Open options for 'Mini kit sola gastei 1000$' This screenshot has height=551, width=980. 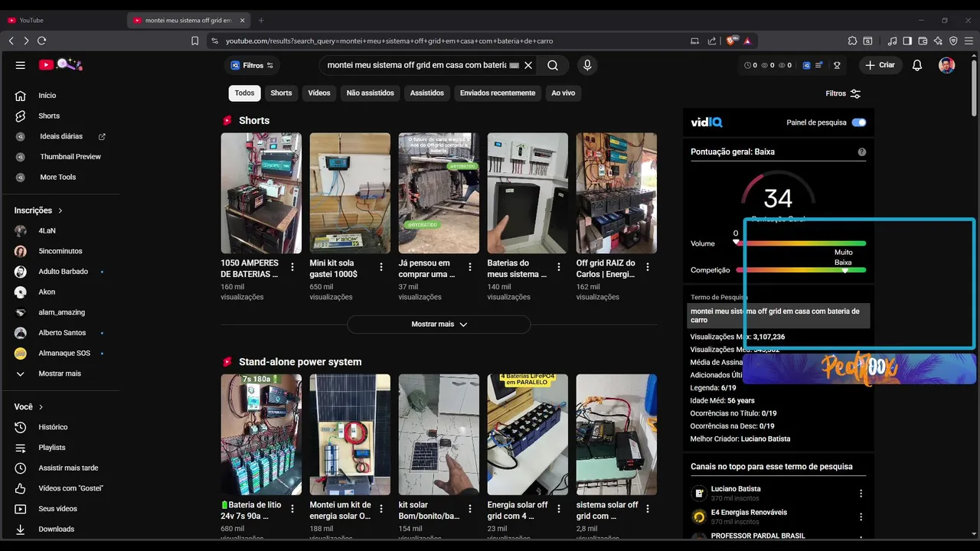[x=381, y=267]
